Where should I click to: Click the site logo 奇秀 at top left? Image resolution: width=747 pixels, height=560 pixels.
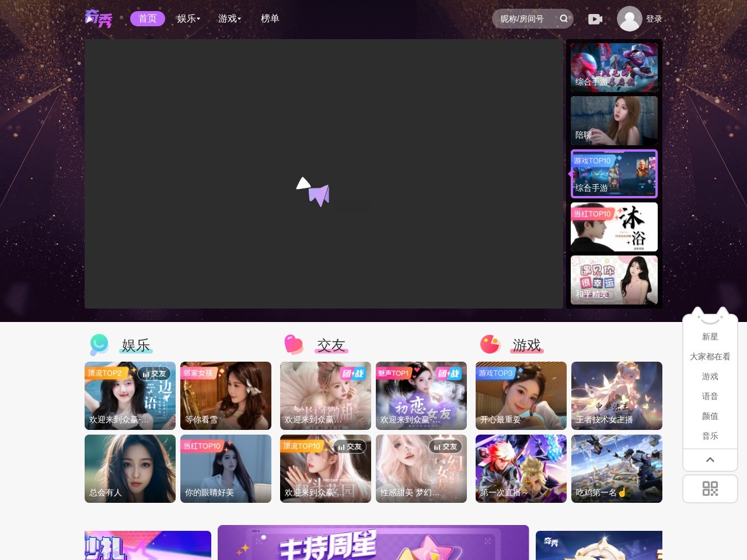[99, 18]
